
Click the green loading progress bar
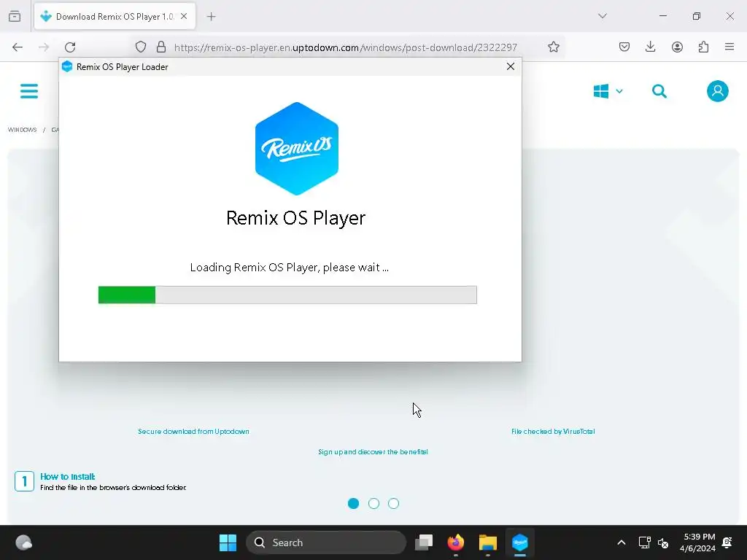point(287,295)
